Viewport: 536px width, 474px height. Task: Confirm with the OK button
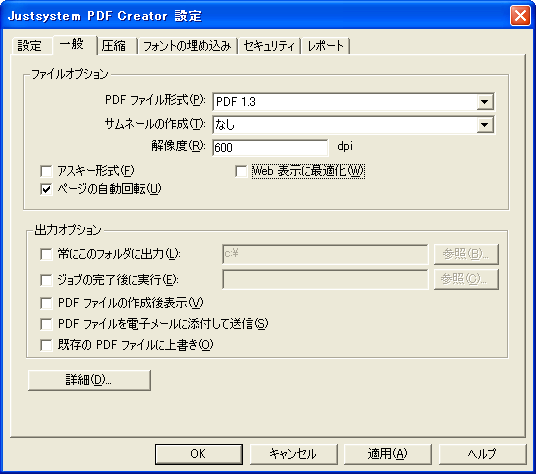coord(199,454)
